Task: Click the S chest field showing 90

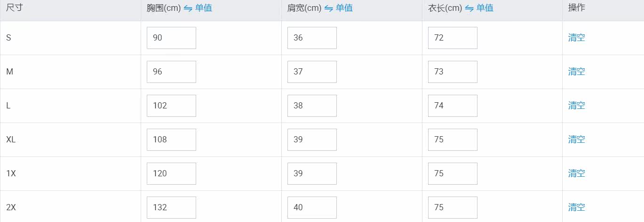Action: click(x=171, y=38)
